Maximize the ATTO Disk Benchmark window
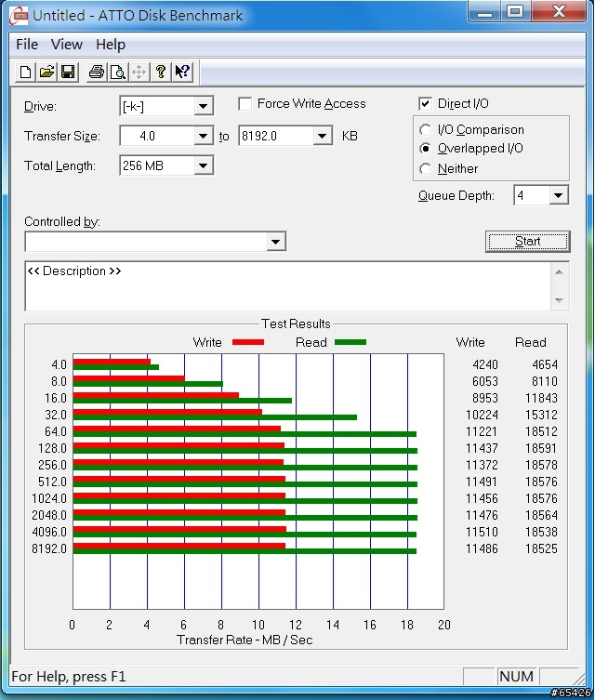595x700 pixels. (x=515, y=11)
